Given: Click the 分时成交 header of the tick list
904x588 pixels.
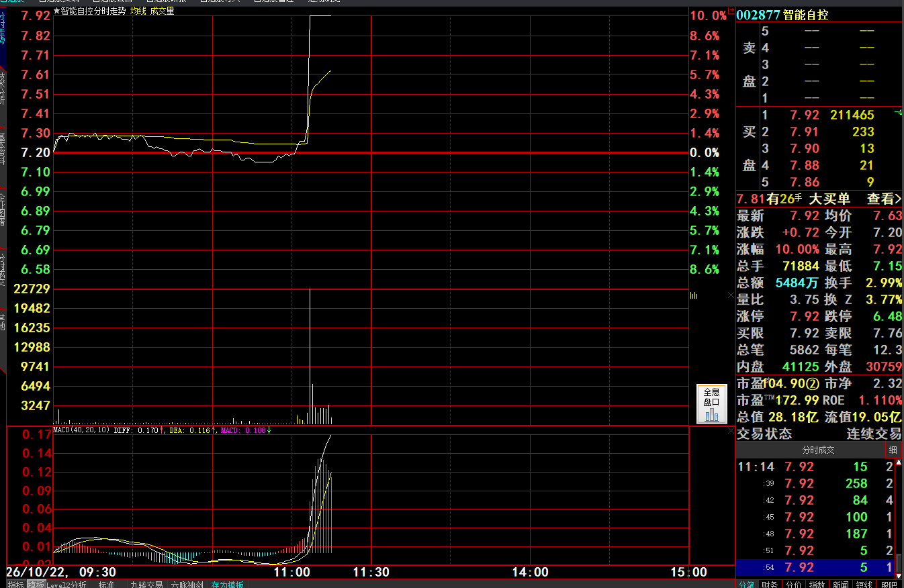Looking at the screenshot, I should point(817,450).
